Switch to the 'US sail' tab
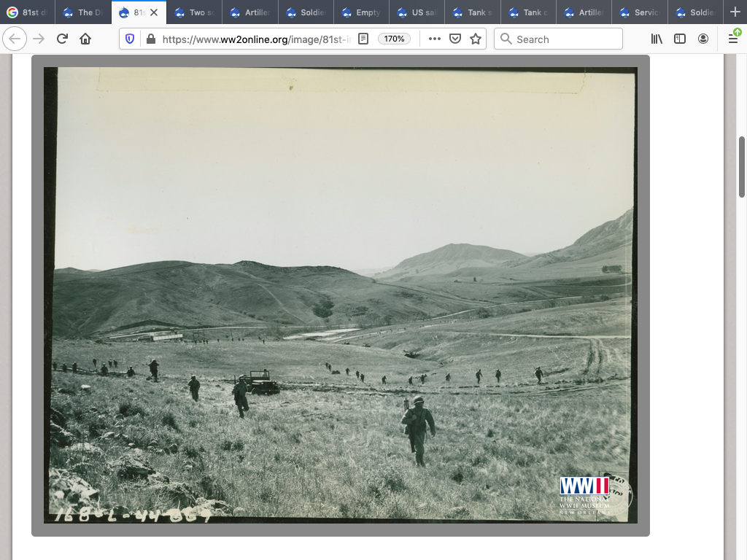Image resolution: width=747 pixels, height=560 pixels. coord(417,12)
